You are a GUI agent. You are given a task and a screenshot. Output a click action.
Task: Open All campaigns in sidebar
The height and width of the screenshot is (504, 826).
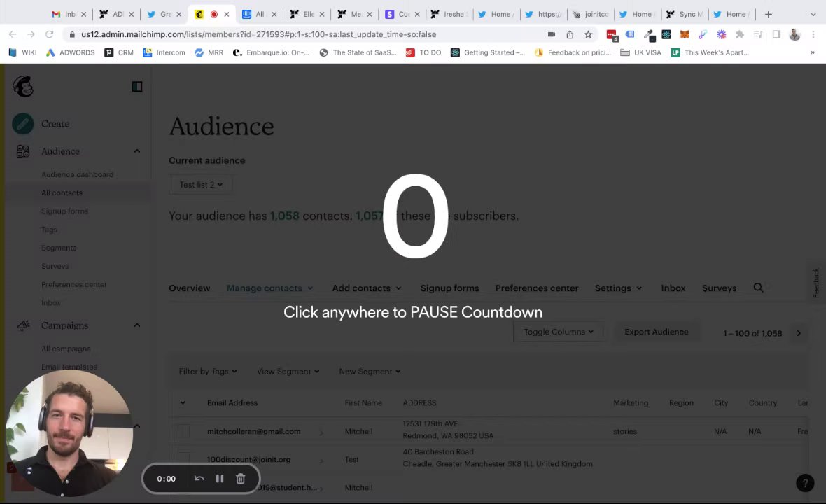point(66,349)
